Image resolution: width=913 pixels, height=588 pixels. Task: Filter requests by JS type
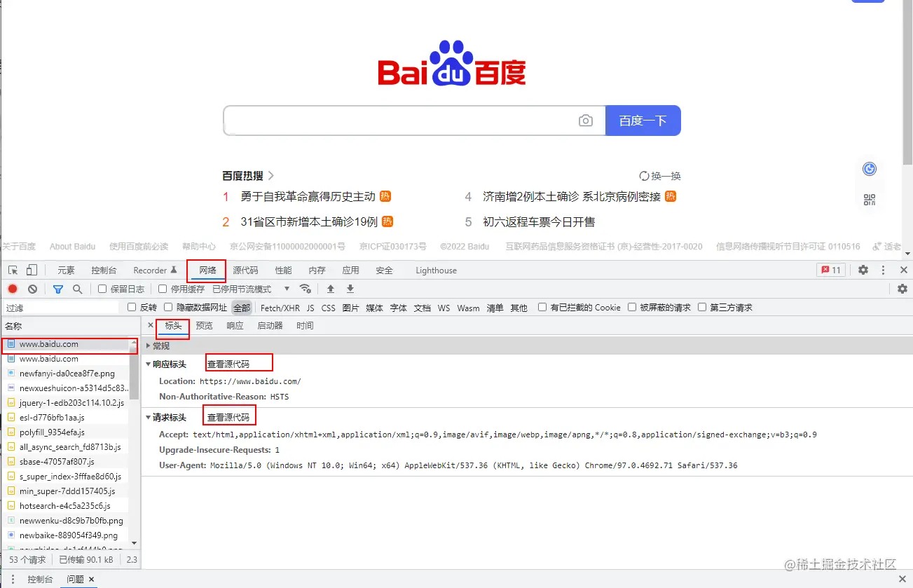coord(310,308)
